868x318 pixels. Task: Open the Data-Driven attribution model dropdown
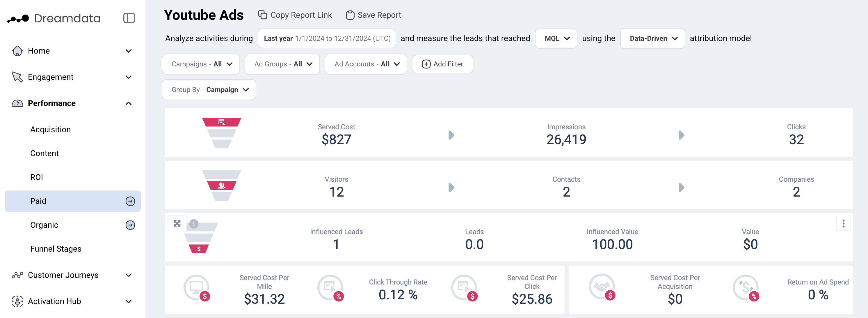(652, 38)
